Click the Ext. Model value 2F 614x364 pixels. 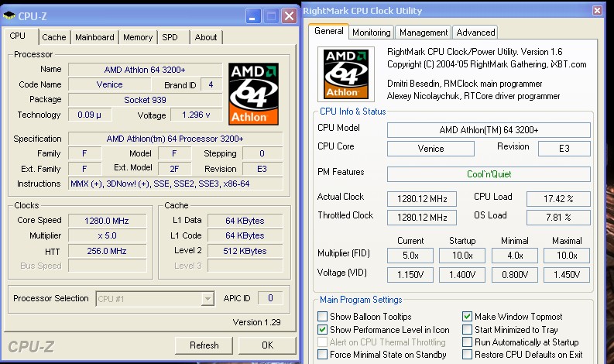point(175,169)
